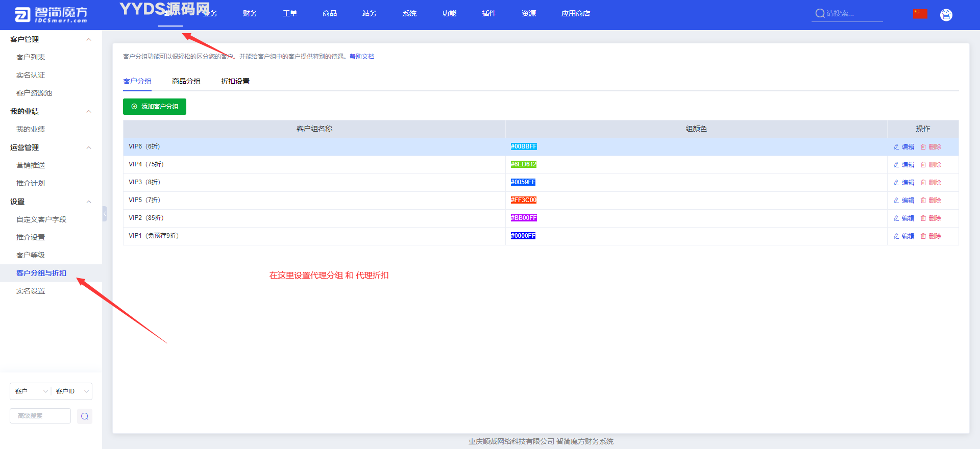
Task: Click the blue search icon button in sidebar
Action: (85, 416)
